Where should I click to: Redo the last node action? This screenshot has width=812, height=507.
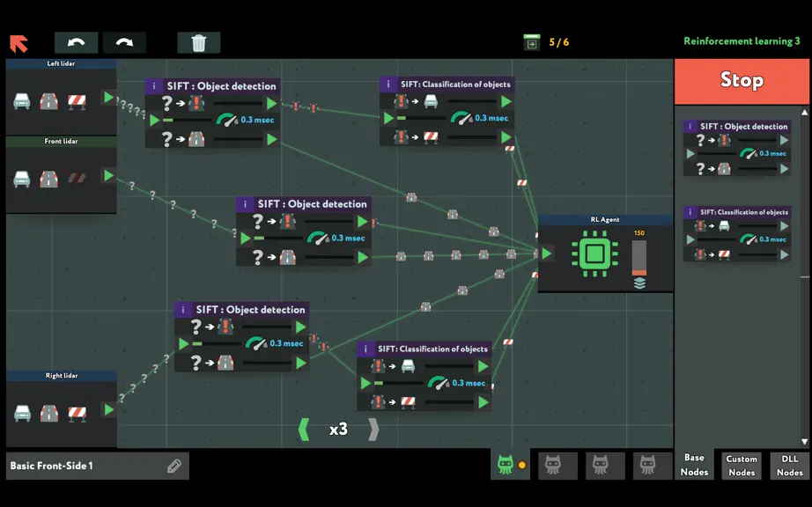coord(124,42)
